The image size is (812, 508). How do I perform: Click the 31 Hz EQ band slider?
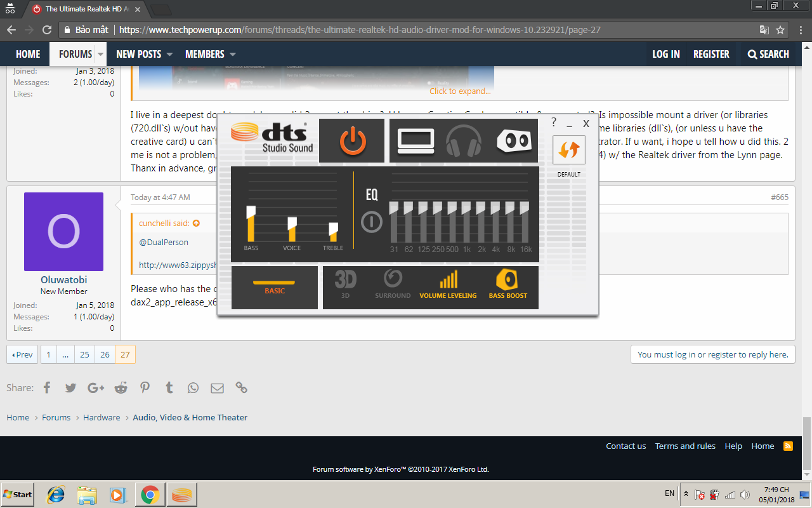click(x=394, y=222)
